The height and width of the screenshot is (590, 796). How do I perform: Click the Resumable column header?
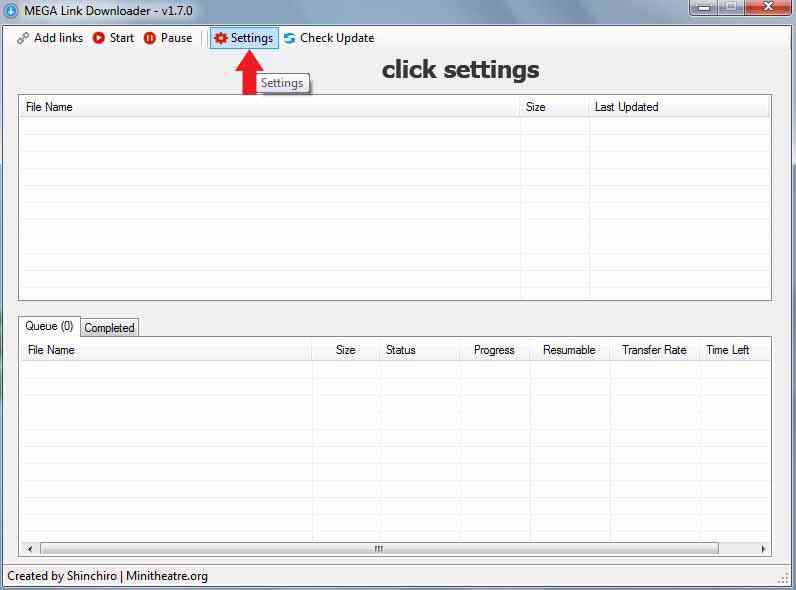pos(570,350)
